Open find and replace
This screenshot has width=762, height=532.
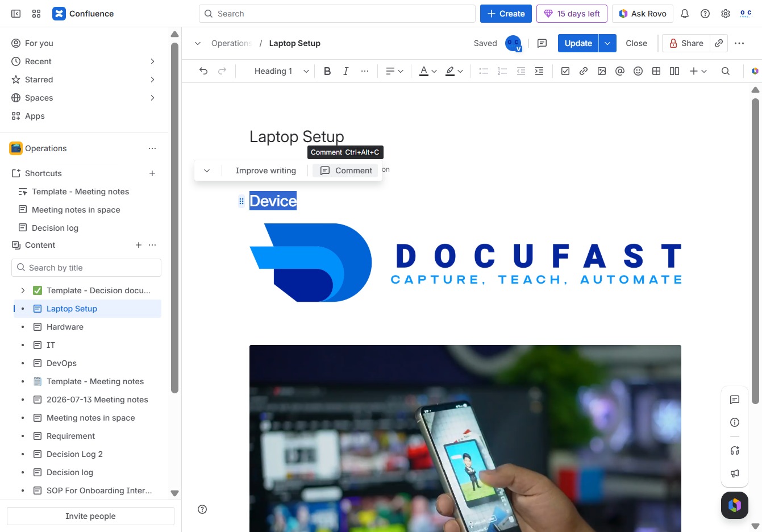[726, 71]
